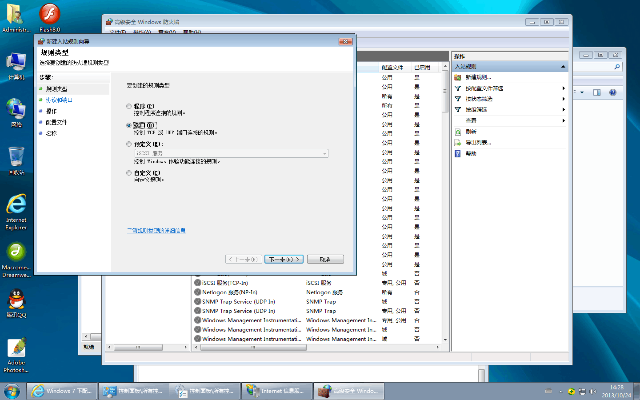640x400 pixels.
Task: Click the Profile (配置文件) column header
Action: [391, 66]
